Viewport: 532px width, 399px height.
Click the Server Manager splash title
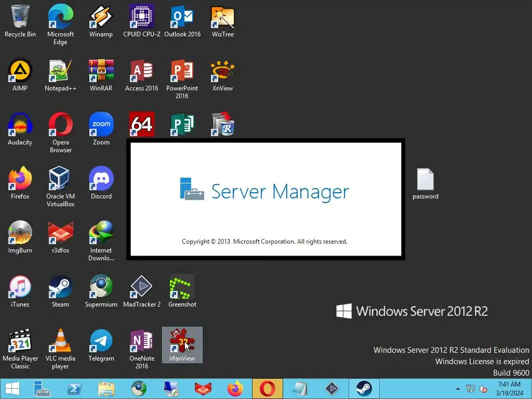tap(280, 191)
